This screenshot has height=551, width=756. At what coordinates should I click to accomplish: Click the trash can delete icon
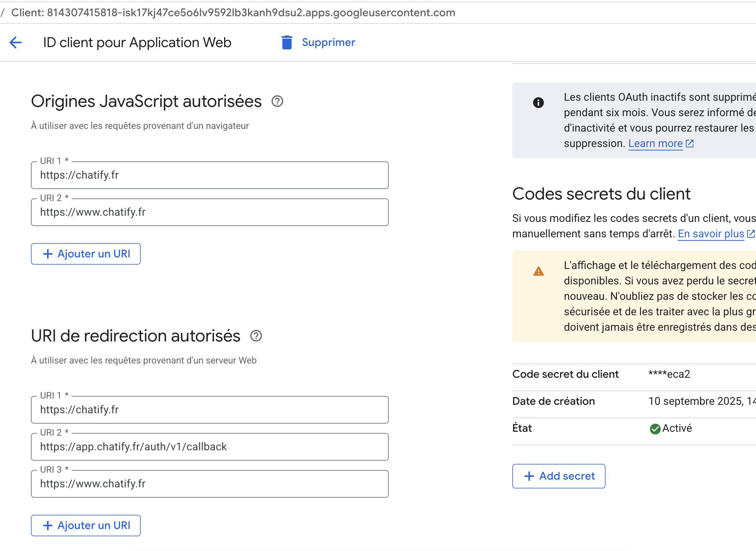coord(287,42)
